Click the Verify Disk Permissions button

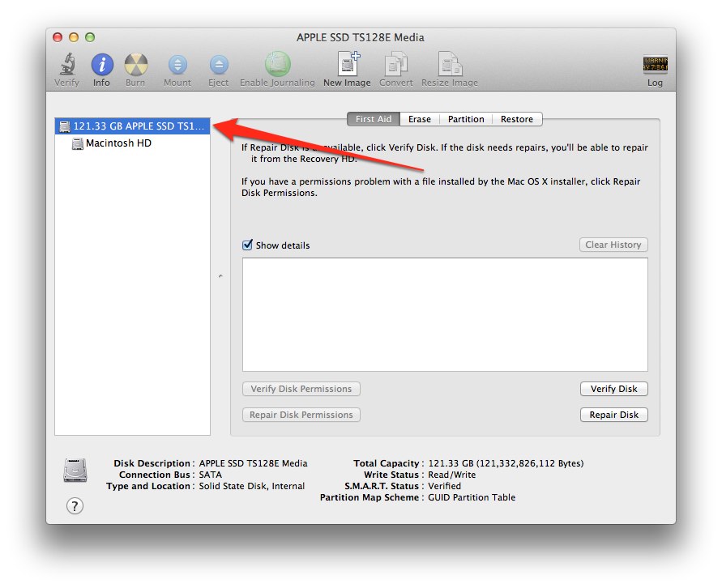tap(301, 389)
